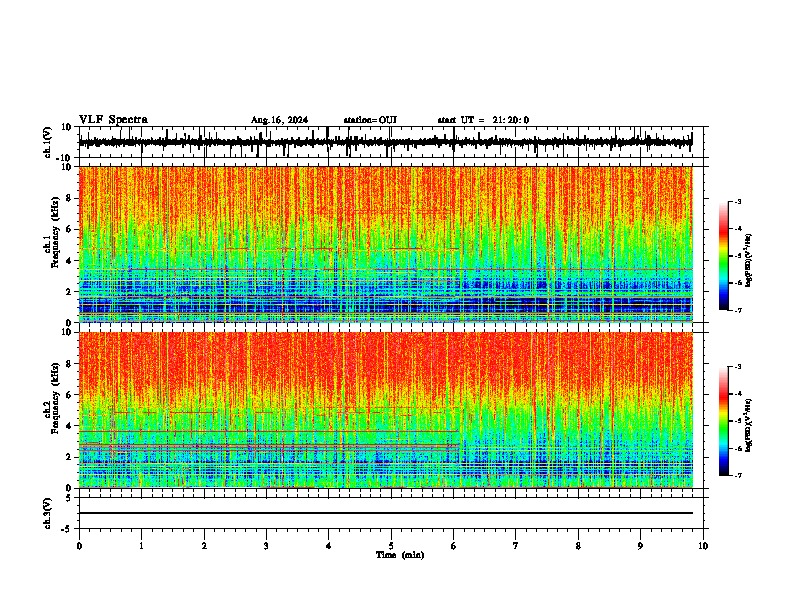This screenshot has width=792, height=612.
Task: Click time axis tick label "3"
Action: tap(266, 546)
